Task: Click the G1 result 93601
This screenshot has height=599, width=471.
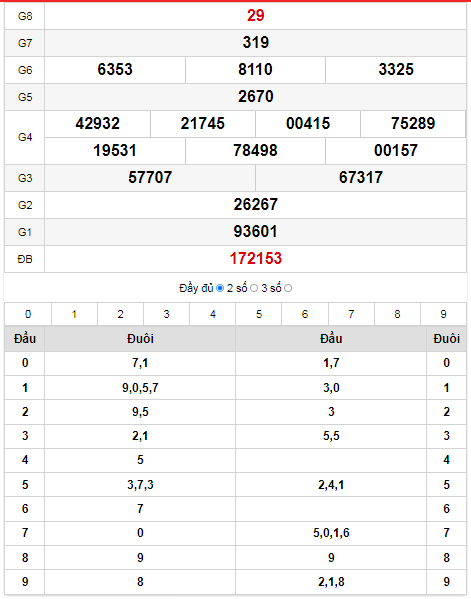Action: [256, 232]
